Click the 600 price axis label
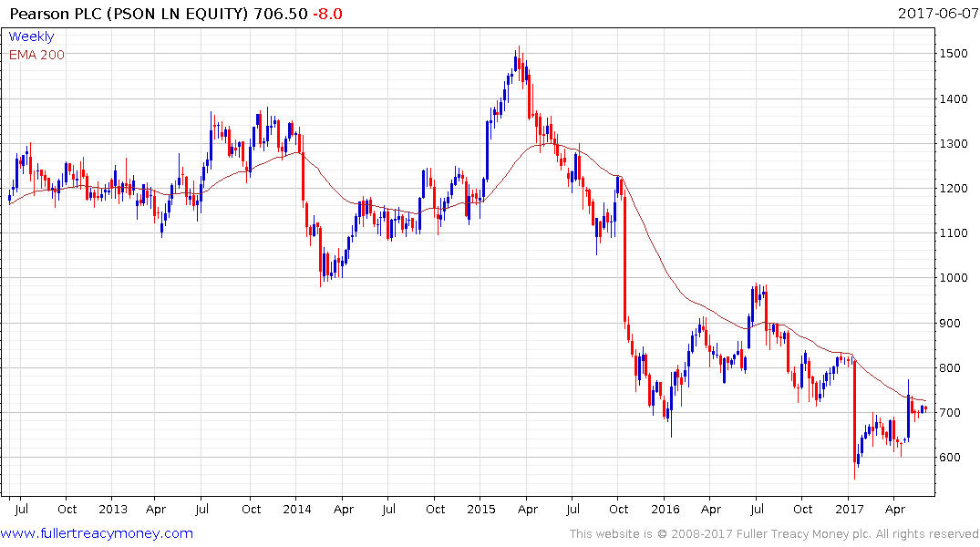 click(x=950, y=458)
